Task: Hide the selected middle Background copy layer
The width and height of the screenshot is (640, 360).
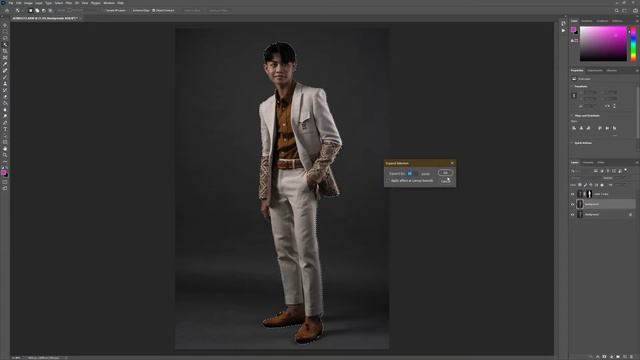Action: 573,204
